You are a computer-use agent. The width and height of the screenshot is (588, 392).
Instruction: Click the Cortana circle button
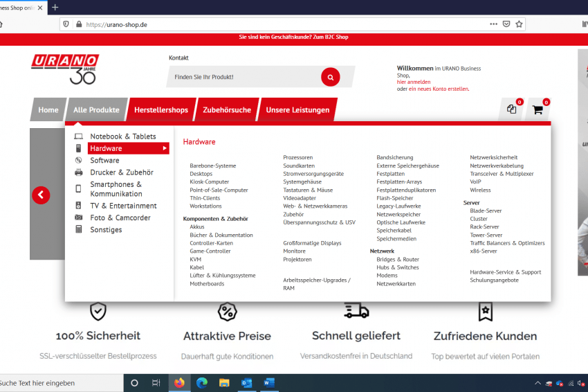tap(134, 383)
